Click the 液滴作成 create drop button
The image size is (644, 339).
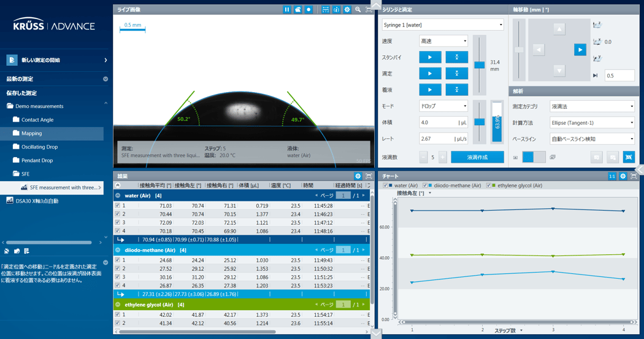477,157
